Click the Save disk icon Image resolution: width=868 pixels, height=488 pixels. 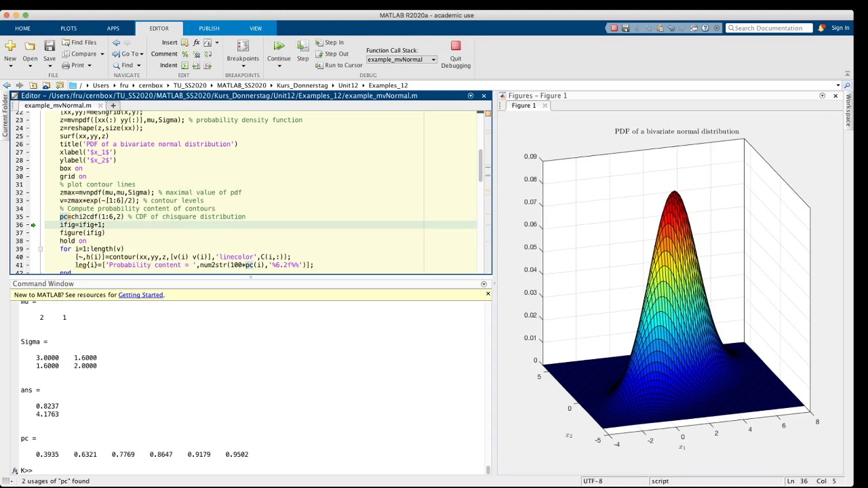pos(50,46)
